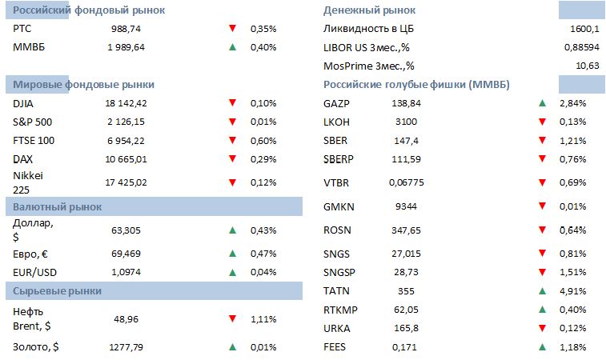Click the SBER ticker label
606x364 pixels.
[x=337, y=140]
